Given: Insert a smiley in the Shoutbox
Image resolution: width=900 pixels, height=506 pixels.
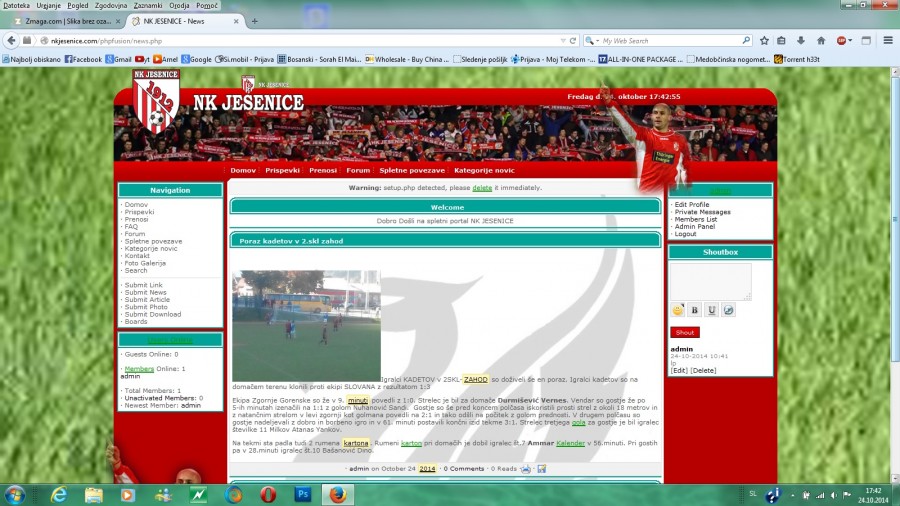Looking at the screenshot, I should pyautogui.click(x=678, y=310).
